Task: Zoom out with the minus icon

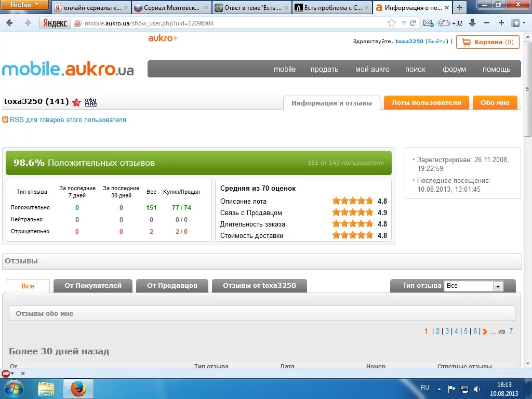Action: 486,23
